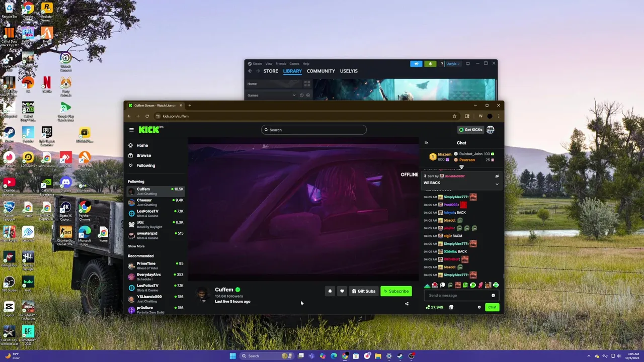Click the Kick search field

tap(313, 130)
